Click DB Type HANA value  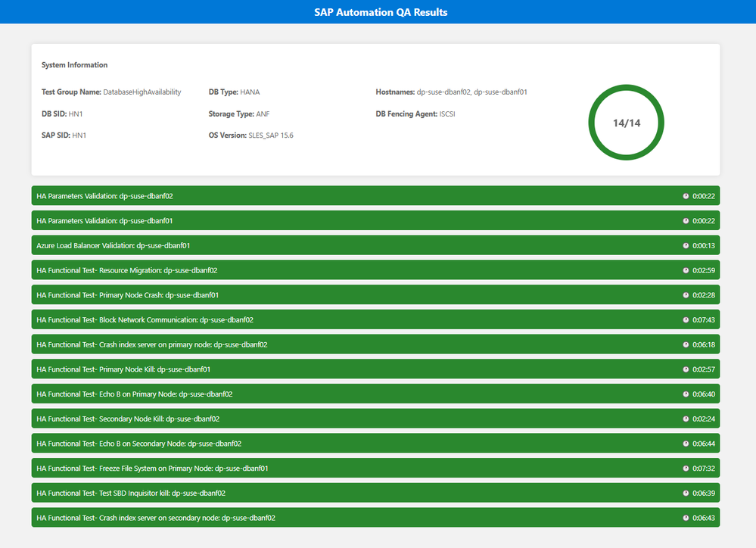tap(250, 92)
